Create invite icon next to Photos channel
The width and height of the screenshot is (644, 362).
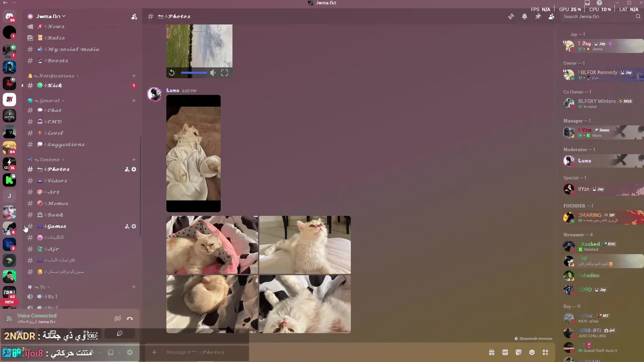pyautogui.click(x=127, y=169)
